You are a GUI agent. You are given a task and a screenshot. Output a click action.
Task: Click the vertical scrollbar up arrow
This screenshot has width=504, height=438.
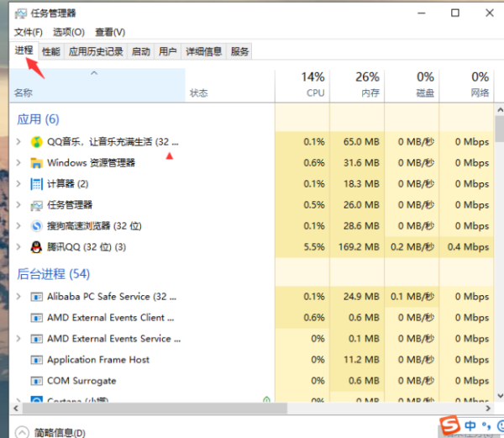500,109
